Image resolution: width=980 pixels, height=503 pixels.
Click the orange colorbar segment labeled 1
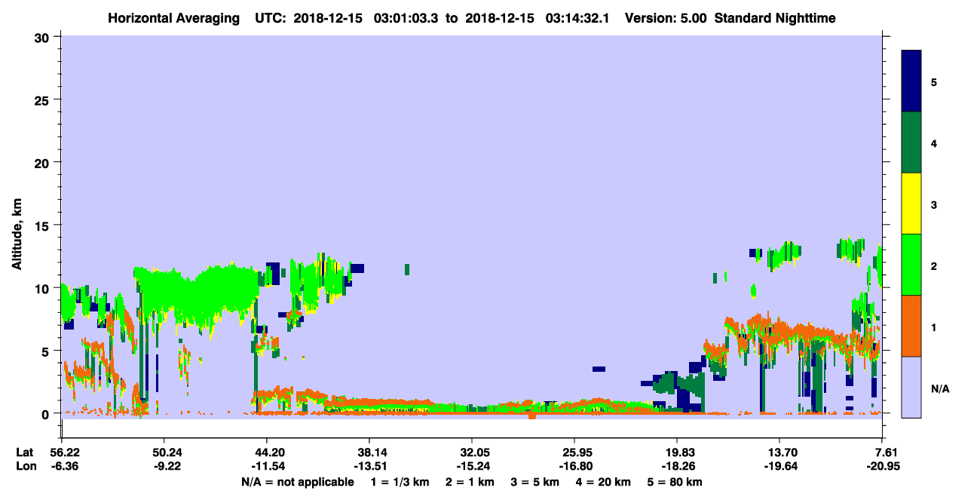pyautogui.click(x=911, y=326)
